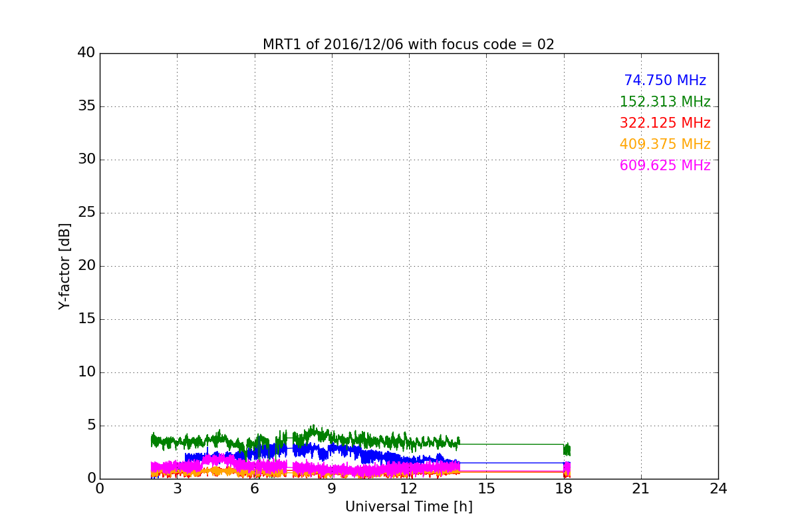Select the red legend label '322.125 MHz'
Image resolution: width=798 pixels, height=532 pixels.
tap(665, 123)
